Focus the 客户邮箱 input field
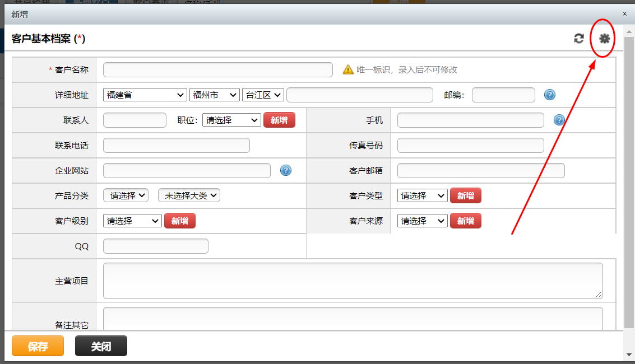 point(481,170)
